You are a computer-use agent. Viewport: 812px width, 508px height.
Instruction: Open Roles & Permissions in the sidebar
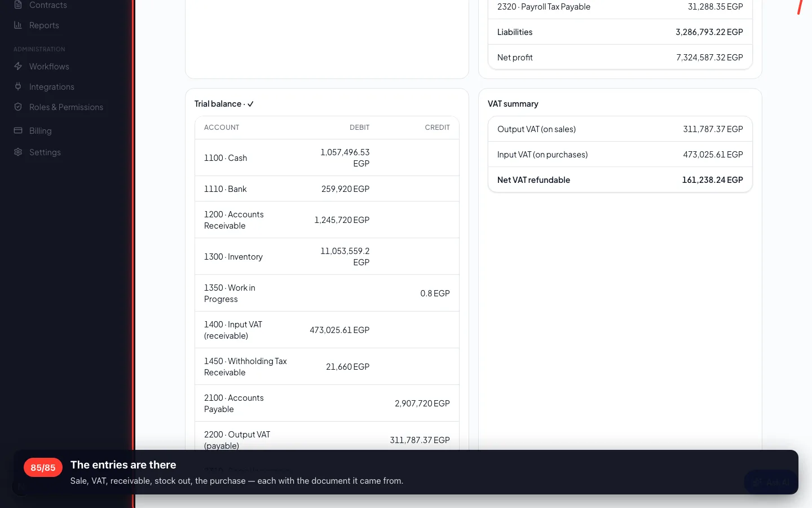pyautogui.click(x=66, y=107)
